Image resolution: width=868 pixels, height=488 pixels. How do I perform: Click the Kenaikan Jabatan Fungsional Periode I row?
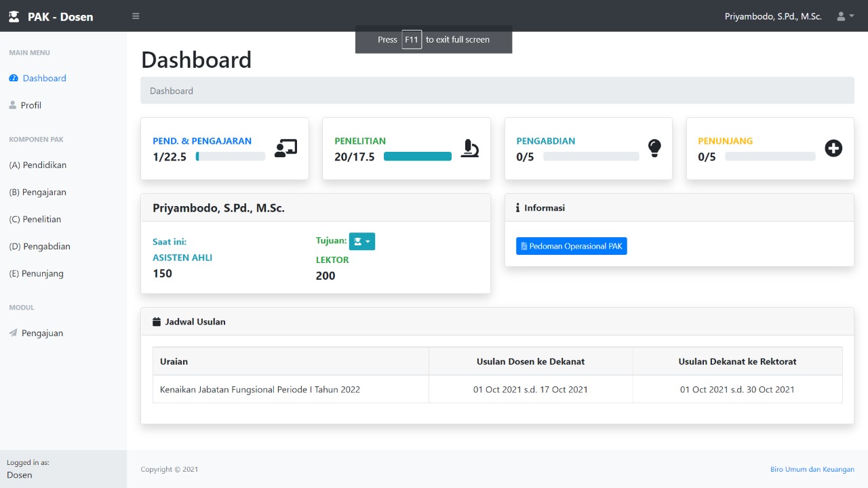pyautogui.click(x=260, y=389)
